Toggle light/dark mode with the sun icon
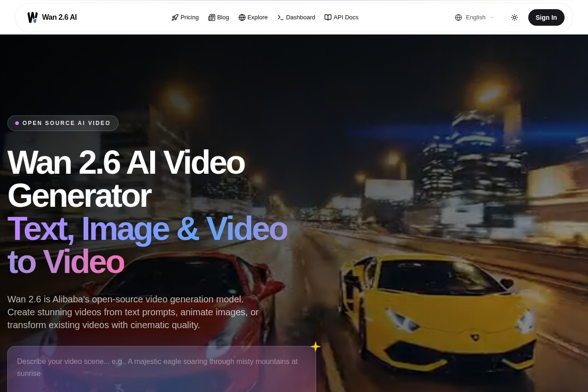 514,17
